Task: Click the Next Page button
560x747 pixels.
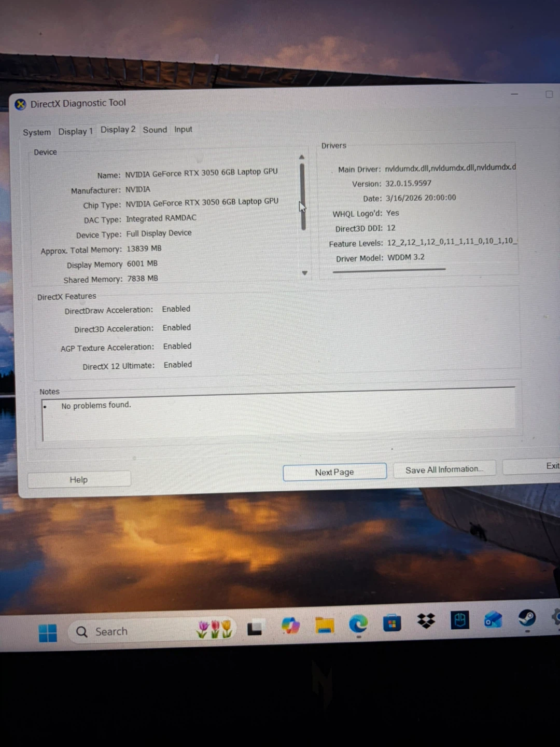Action: pos(334,472)
